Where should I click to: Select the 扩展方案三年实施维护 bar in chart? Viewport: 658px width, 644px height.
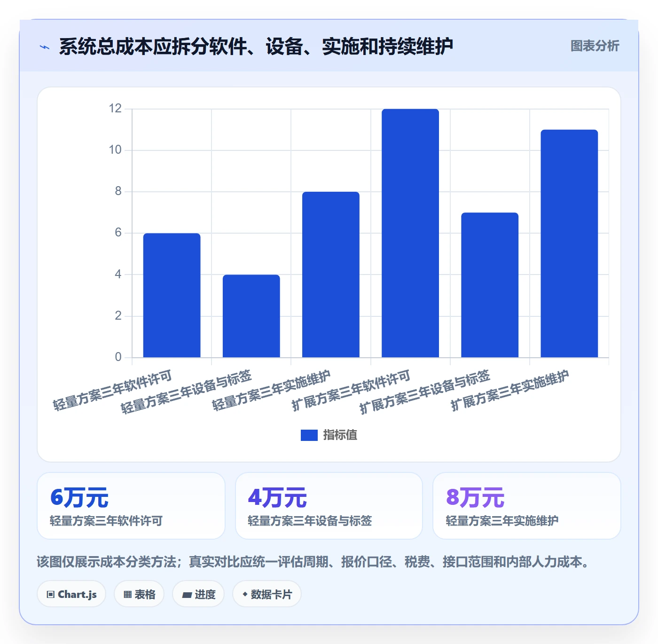pyautogui.click(x=569, y=243)
